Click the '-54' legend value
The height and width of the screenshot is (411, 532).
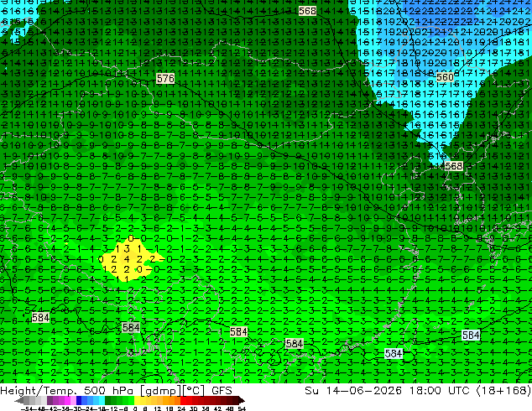(x=27, y=408)
